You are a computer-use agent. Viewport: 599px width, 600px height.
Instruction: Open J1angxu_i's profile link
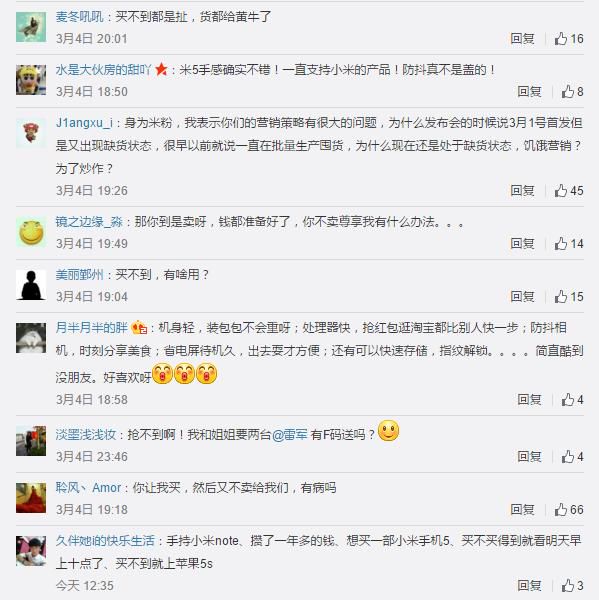point(84,123)
